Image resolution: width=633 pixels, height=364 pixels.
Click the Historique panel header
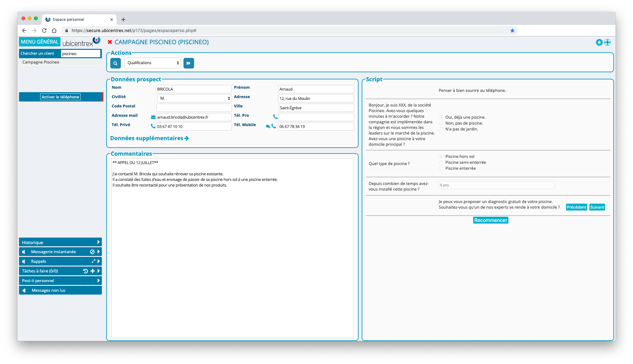coord(60,242)
